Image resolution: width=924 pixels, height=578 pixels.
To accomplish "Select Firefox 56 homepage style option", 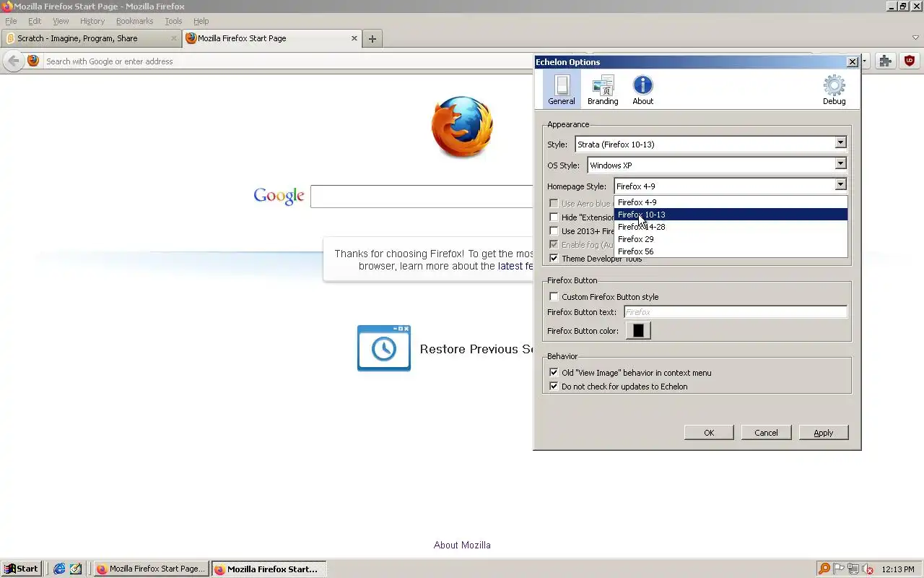I will click(731, 251).
